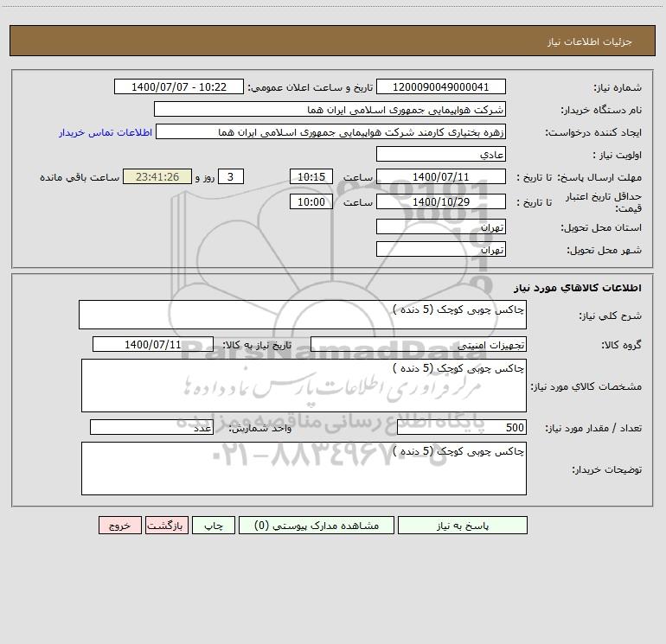The width and height of the screenshot is (666, 644).
Task: Click the remaining days field 3
Action: tap(231, 176)
